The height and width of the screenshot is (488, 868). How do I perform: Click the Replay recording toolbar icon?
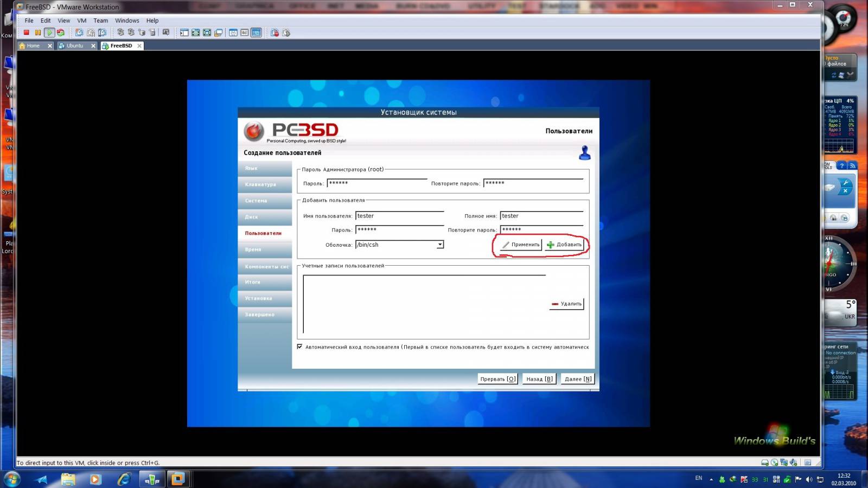coord(286,33)
